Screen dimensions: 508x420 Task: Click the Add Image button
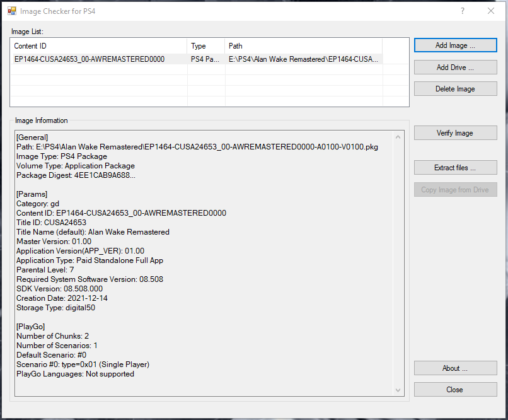coord(455,45)
